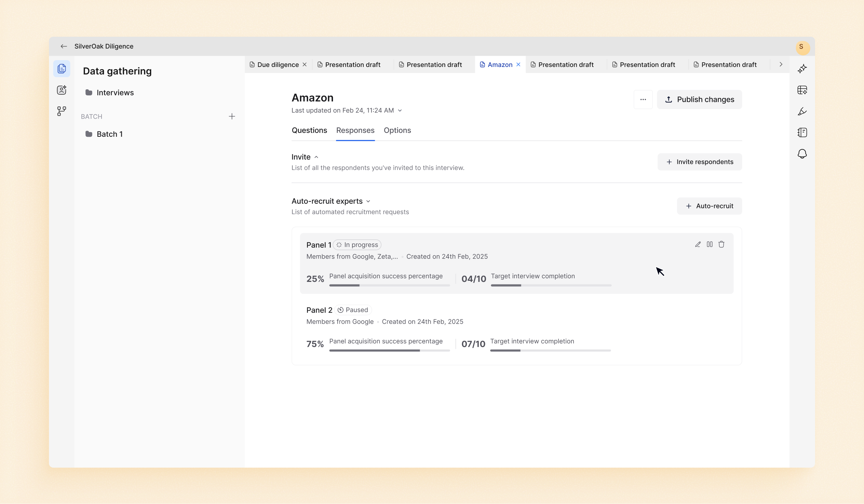Delete Panel 1 with trash icon
The height and width of the screenshot is (504, 864).
coord(721,244)
